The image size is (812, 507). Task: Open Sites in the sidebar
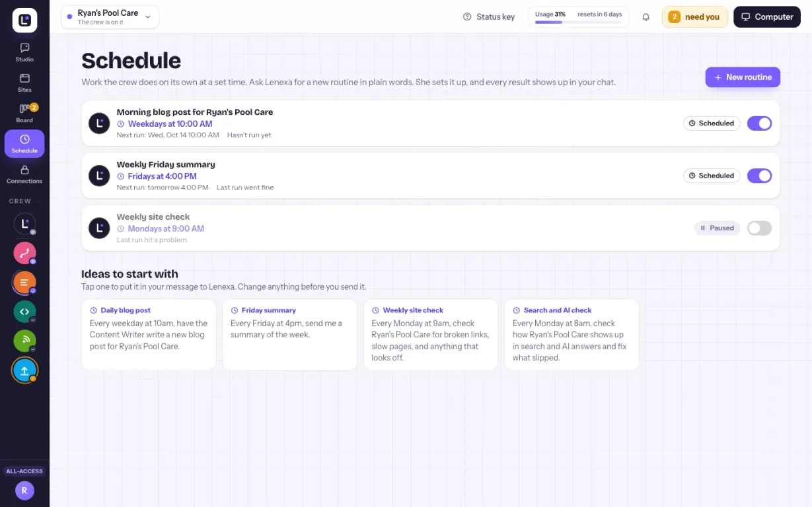pos(24,83)
